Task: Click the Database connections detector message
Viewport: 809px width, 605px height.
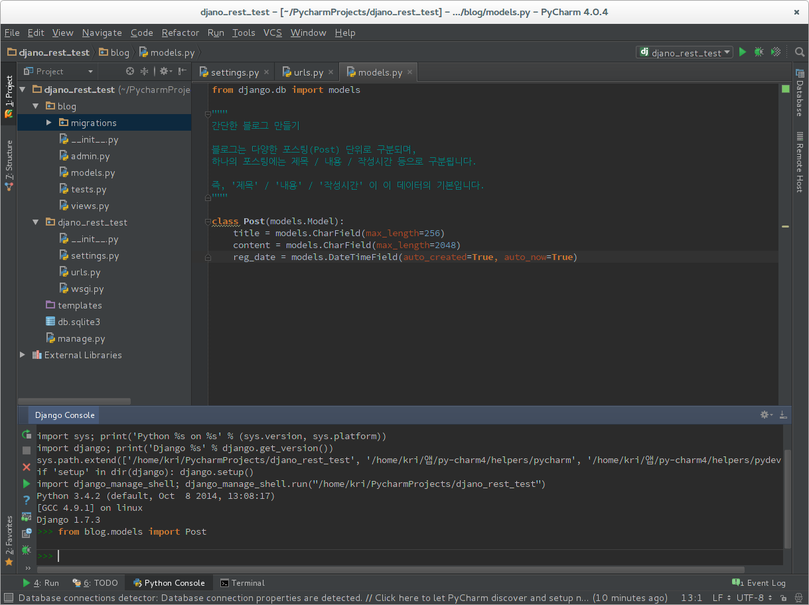Action: point(343,598)
